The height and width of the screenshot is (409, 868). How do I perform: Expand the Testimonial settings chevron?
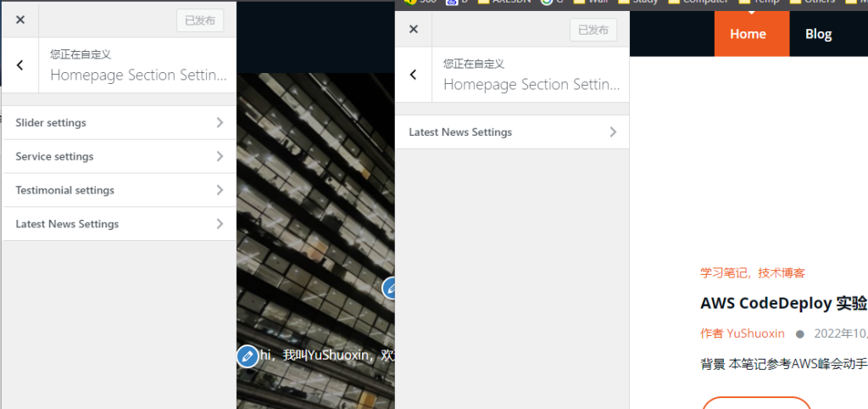pos(220,191)
